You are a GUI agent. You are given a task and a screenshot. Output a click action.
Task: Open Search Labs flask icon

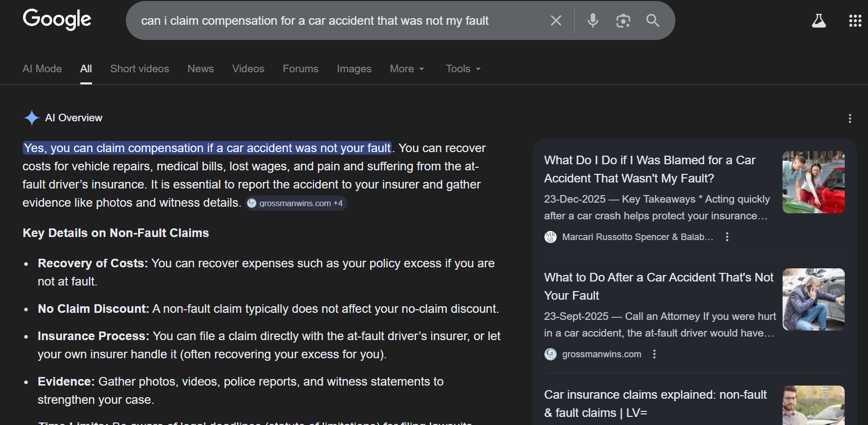[x=819, y=21]
